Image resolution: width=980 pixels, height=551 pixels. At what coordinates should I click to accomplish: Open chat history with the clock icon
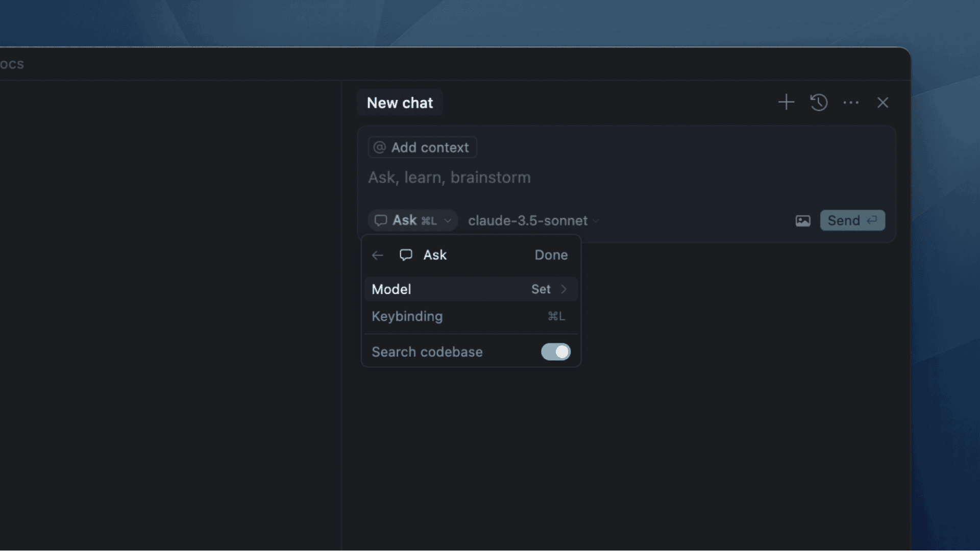click(x=819, y=102)
